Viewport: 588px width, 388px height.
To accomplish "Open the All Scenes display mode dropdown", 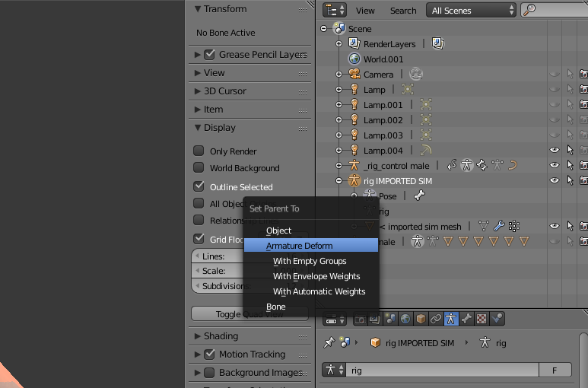I will (471, 11).
